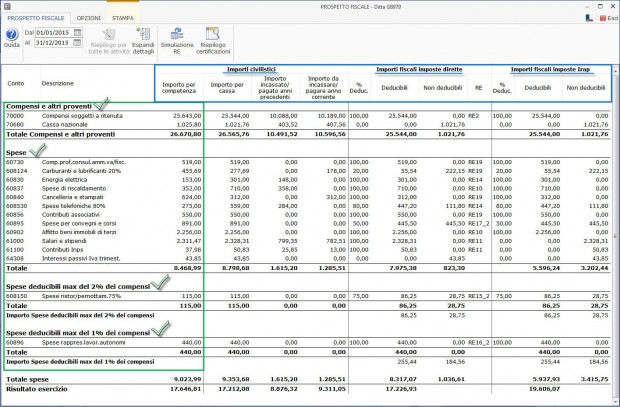The height and width of the screenshot is (407, 620).
Task: Click RE2 code in Compensi row
Action: (x=473, y=116)
